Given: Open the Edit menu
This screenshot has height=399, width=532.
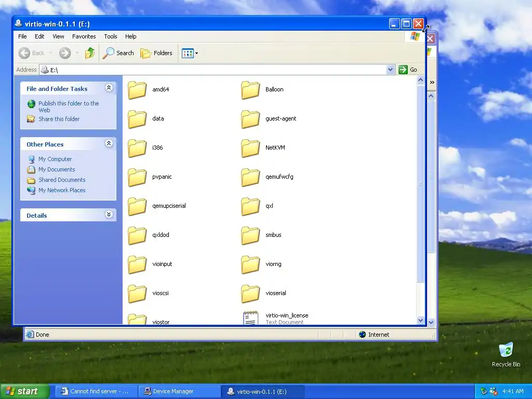Looking at the screenshot, I should pos(39,36).
